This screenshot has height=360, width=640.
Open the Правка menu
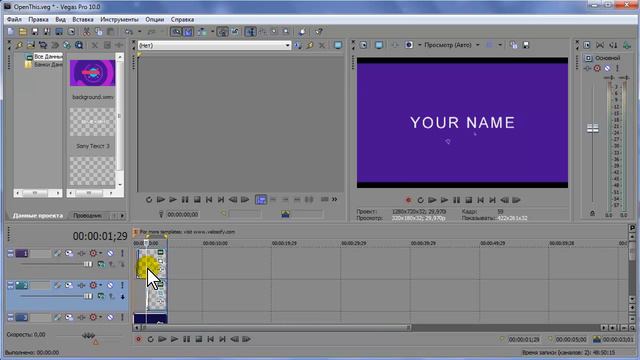tap(38, 20)
